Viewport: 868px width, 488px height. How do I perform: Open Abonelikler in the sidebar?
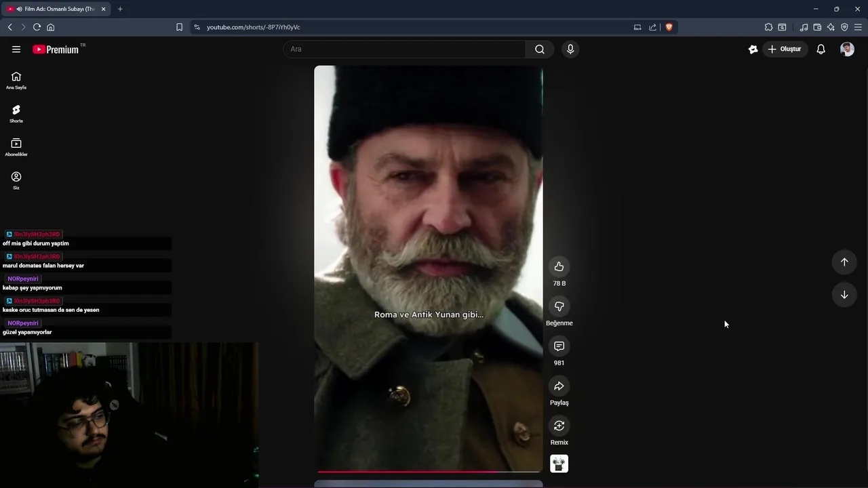[16, 147]
